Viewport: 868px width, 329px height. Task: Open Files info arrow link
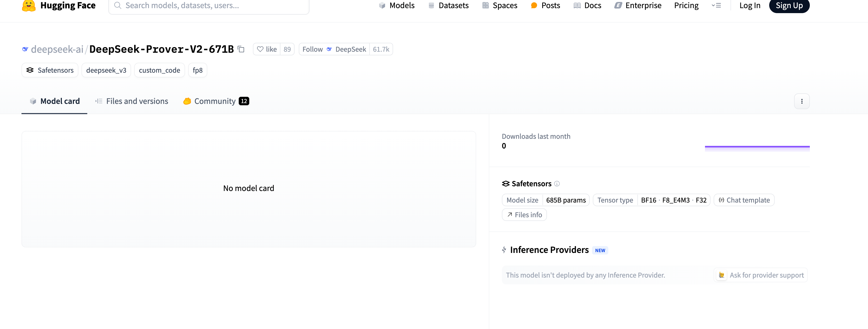pyautogui.click(x=524, y=215)
